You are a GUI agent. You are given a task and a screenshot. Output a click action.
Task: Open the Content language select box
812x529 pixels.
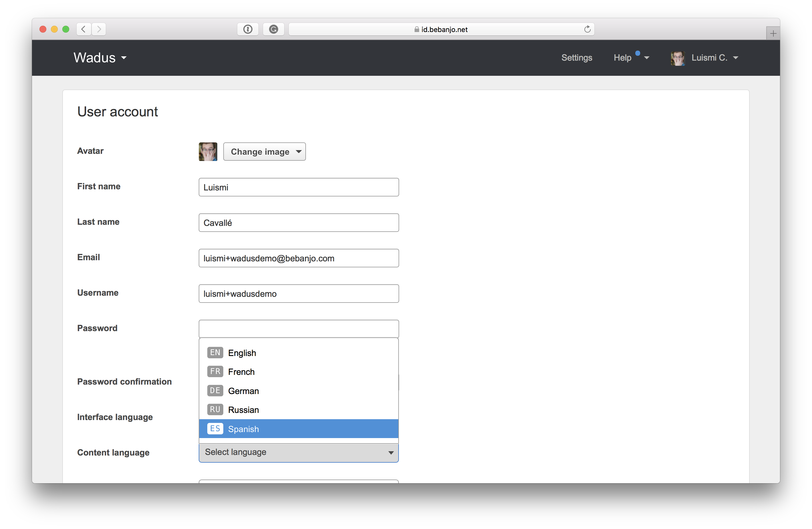coord(298,452)
